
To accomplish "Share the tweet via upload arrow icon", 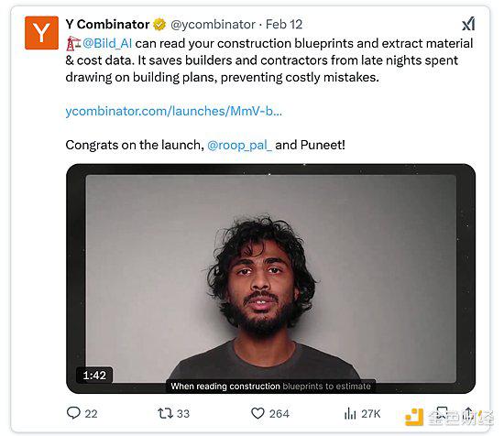I will (468, 413).
